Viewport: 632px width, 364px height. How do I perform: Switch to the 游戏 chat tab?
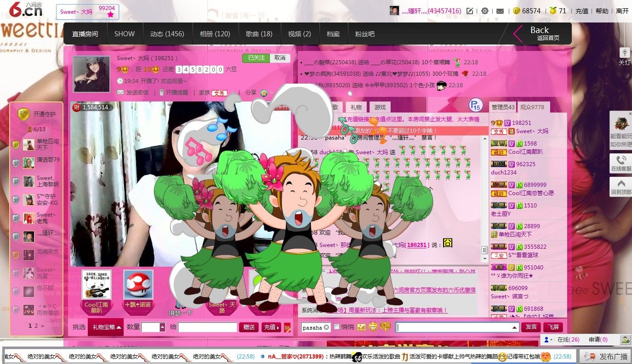click(380, 107)
